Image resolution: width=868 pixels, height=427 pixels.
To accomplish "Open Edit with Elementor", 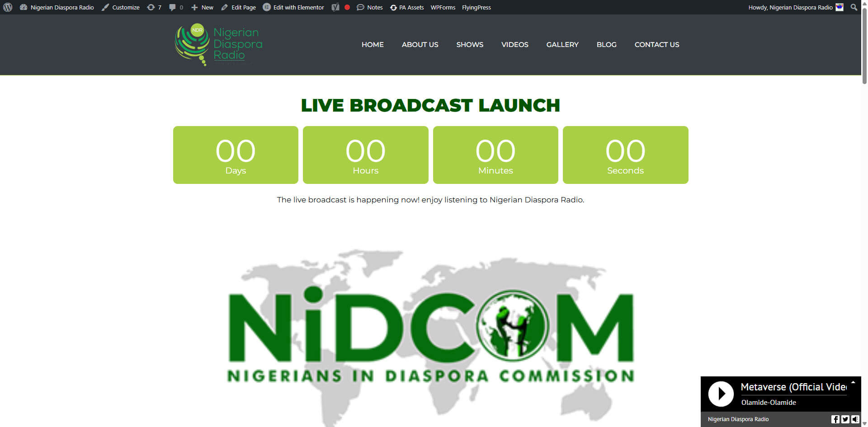I will click(x=293, y=7).
